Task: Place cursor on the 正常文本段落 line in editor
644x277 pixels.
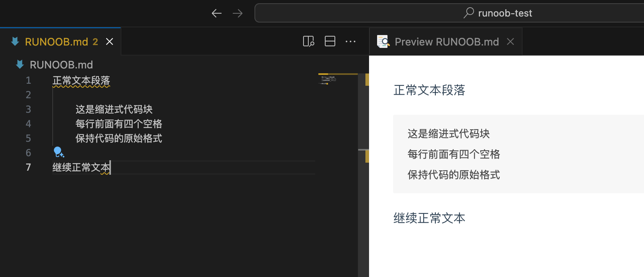Action: point(81,81)
